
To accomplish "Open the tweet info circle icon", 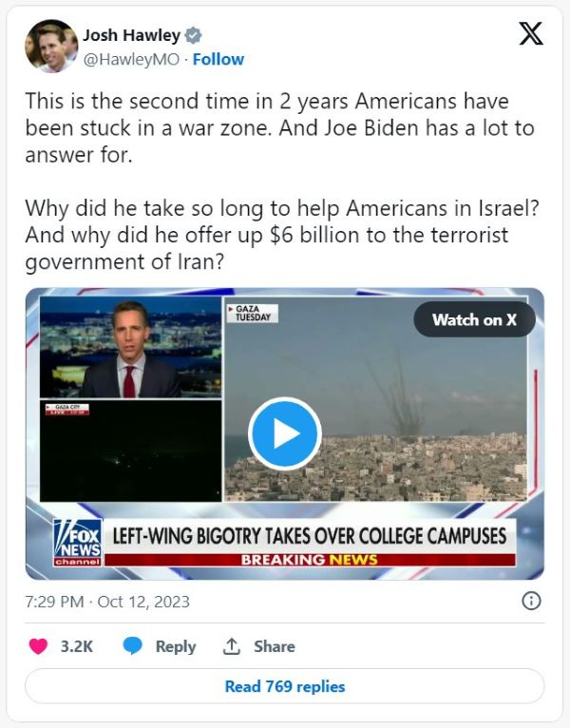I will (531, 601).
